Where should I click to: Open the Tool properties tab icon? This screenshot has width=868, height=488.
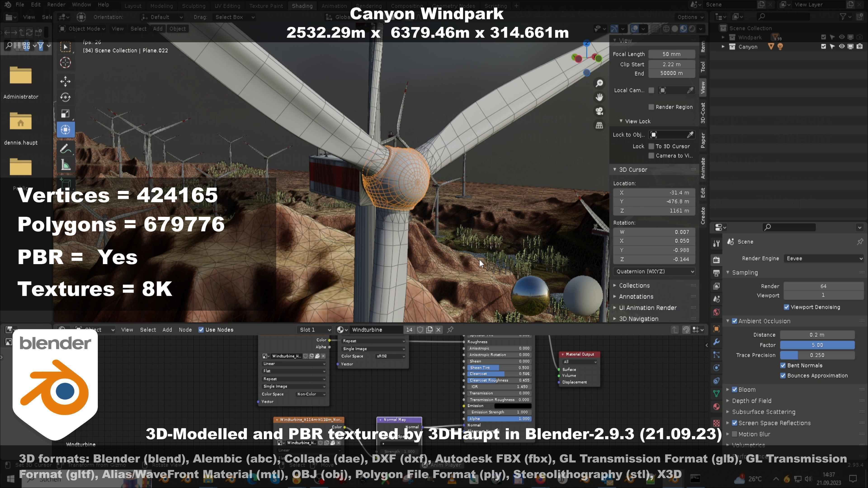click(x=716, y=243)
